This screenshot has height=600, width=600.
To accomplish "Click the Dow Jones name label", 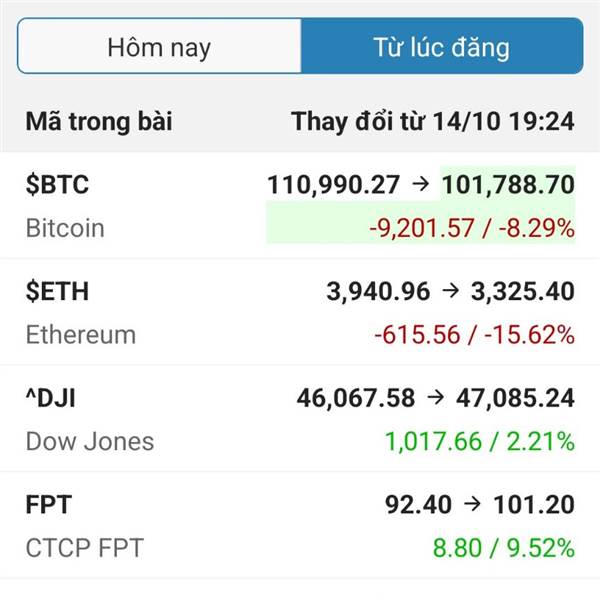I will [x=90, y=441].
